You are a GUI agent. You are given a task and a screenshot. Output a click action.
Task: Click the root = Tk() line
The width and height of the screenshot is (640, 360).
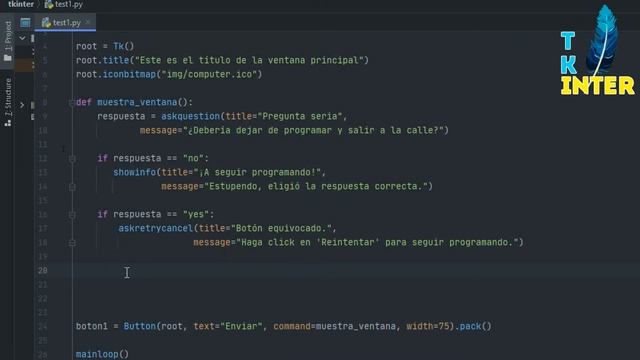pyautogui.click(x=105, y=46)
